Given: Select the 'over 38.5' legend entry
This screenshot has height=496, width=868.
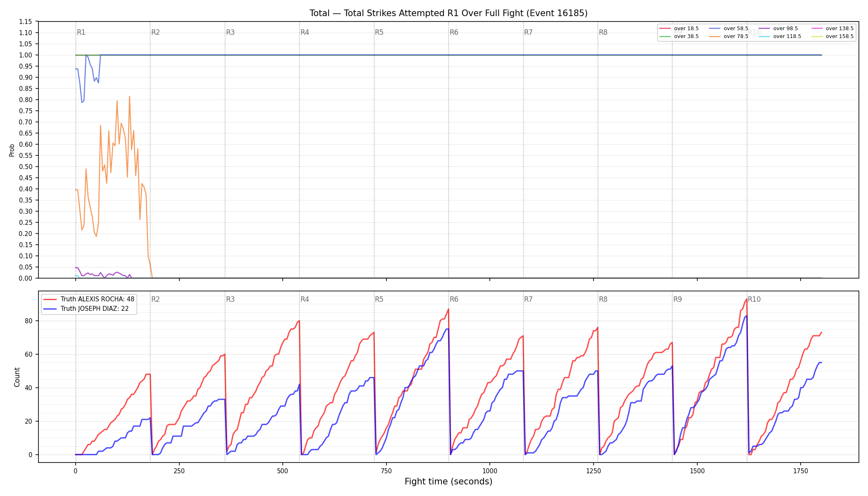Looking at the screenshot, I should coord(679,36).
